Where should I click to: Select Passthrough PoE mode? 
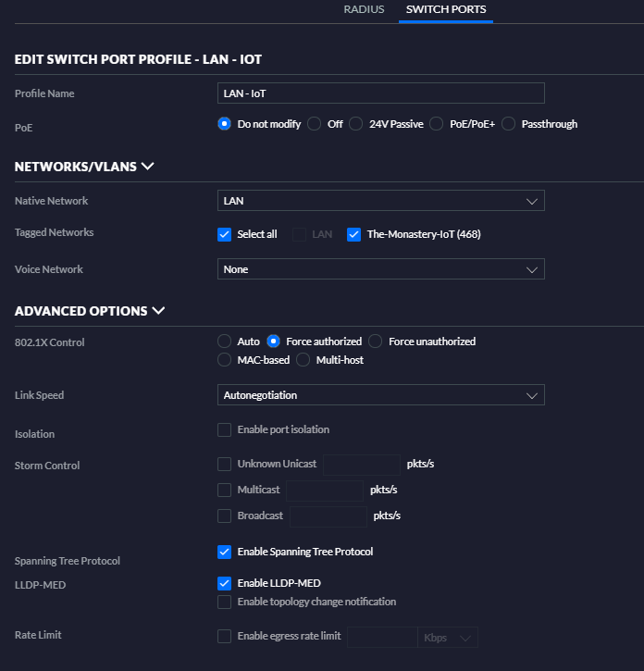(x=508, y=124)
